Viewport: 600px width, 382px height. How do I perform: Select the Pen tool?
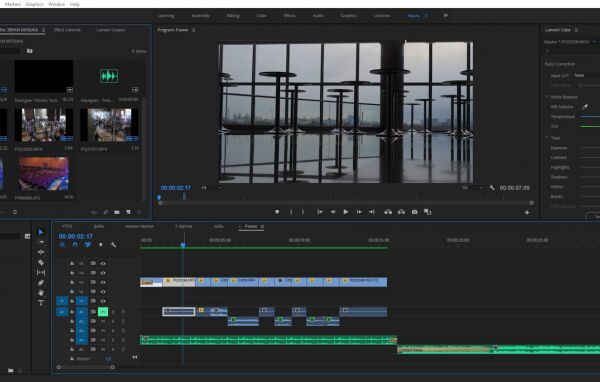click(x=41, y=283)
